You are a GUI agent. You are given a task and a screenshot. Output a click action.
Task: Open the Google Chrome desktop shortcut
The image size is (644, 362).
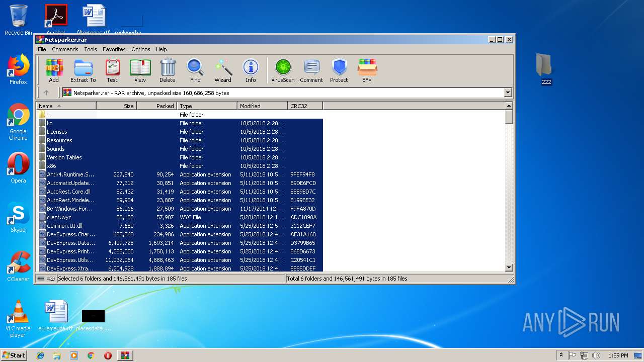tap(18, 122)
